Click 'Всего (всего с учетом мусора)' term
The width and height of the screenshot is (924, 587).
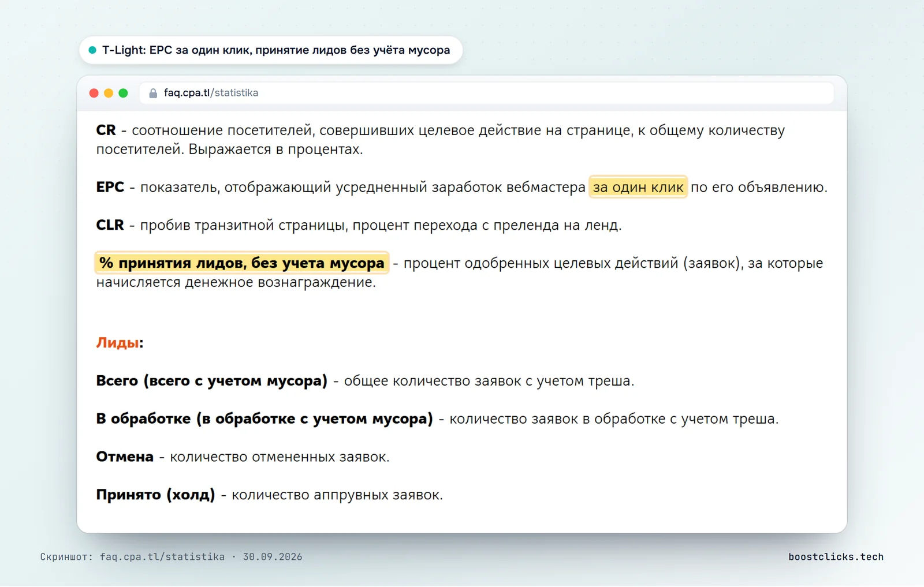click(211, 381)
